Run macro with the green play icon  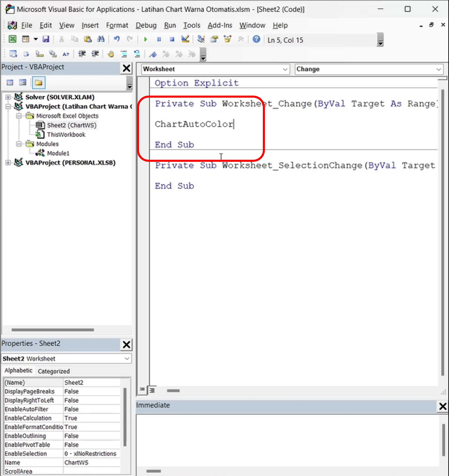[145, 39]
